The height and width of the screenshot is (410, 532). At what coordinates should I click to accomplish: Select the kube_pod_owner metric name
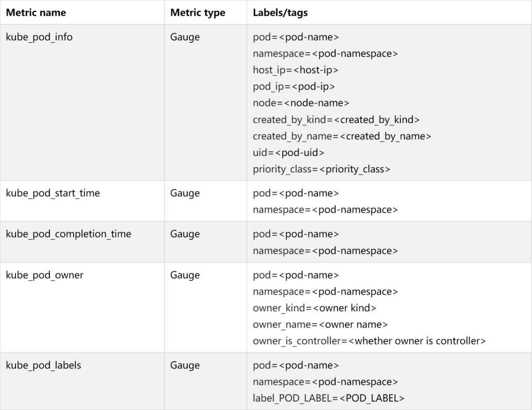click(x=45, y=275)
